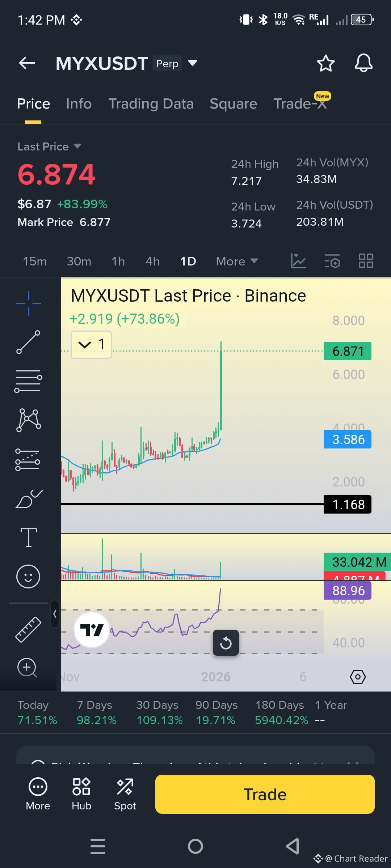Reset chart view with circular arrow
The width and height of the screenshot is (391, 868).
point(226,643)
